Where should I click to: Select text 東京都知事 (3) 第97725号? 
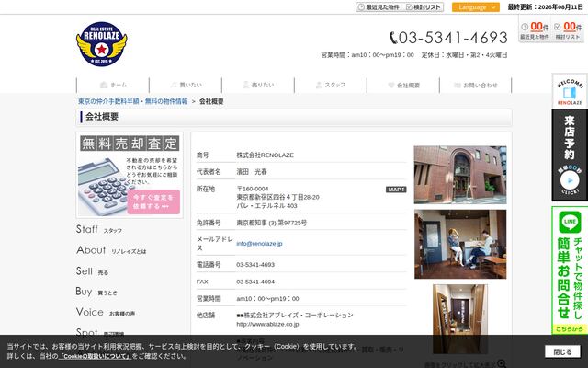(x=271, y=223)
